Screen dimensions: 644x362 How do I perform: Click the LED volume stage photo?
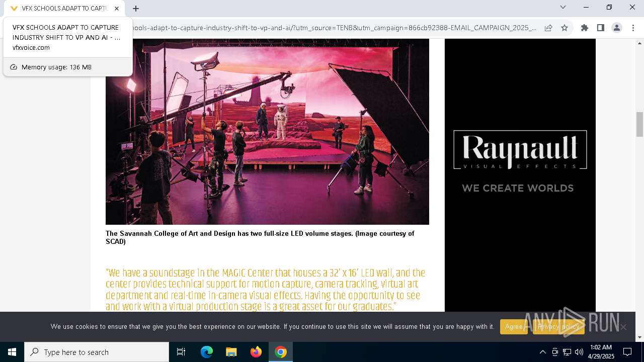[267, 132]
